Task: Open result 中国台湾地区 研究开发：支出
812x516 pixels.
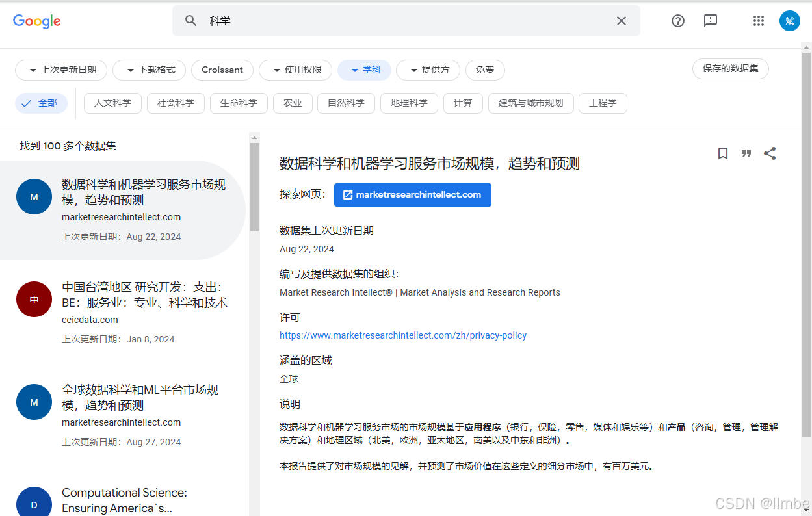Action: (x=123, y=313)
